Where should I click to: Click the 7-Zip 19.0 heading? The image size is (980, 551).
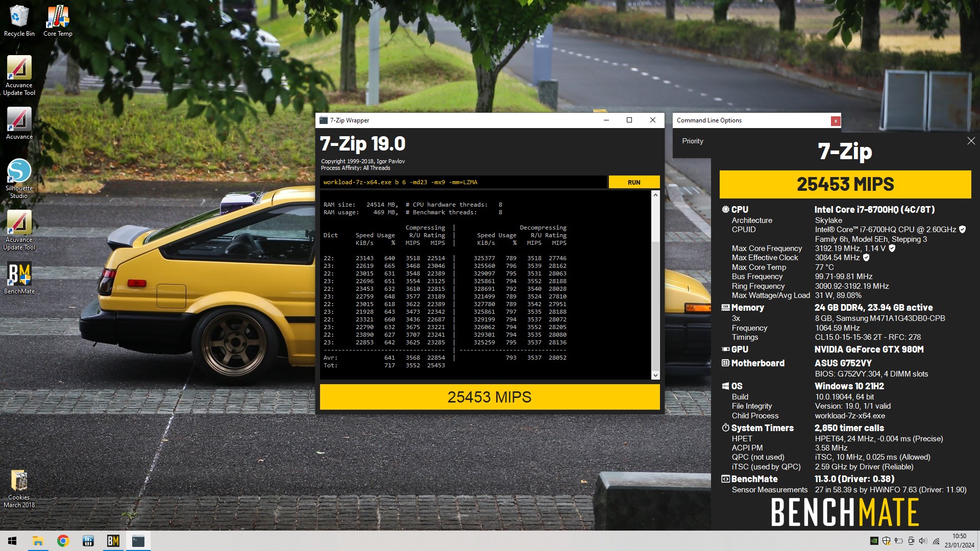tap(362, 144)
